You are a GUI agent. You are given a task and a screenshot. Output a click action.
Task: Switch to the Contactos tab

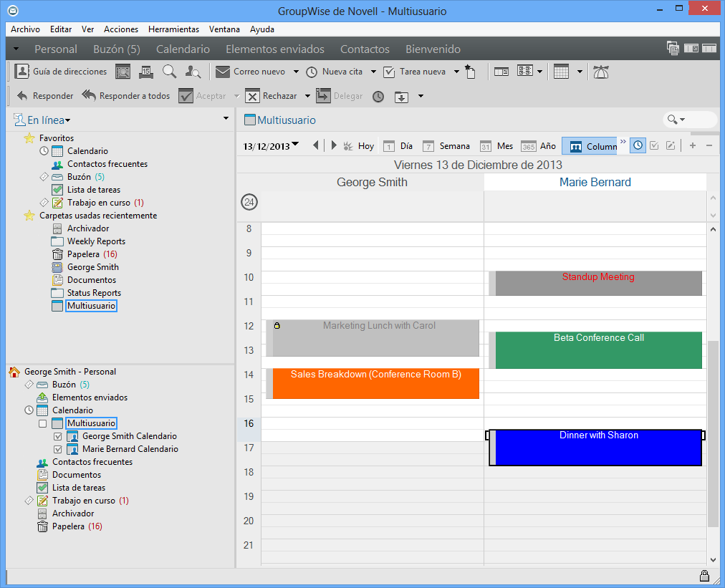365,49
